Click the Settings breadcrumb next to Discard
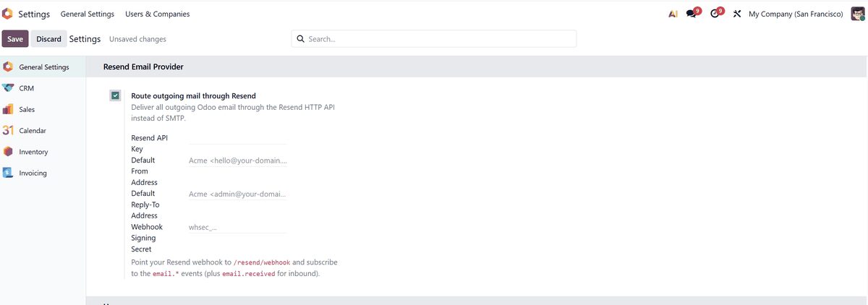This screenshot has height=305, width=868. tap(85, 39)
